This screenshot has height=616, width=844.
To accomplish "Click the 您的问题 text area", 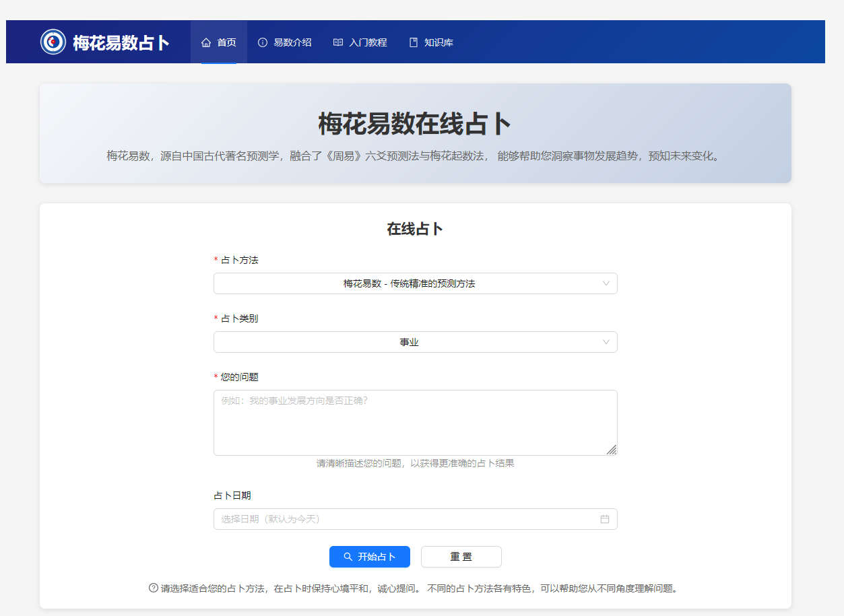I will tap(416, 423).
